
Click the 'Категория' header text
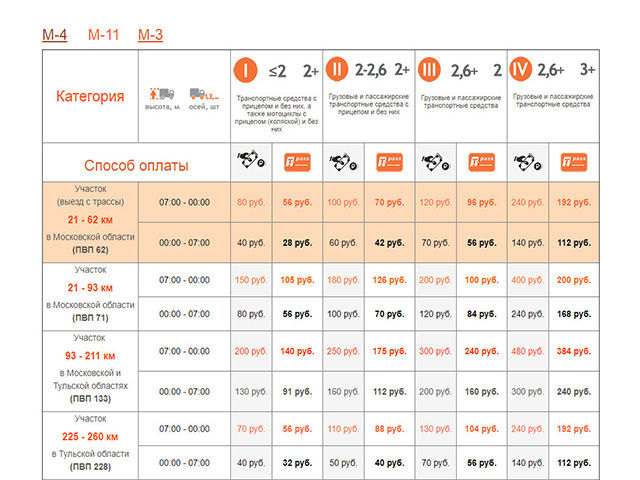90,96
